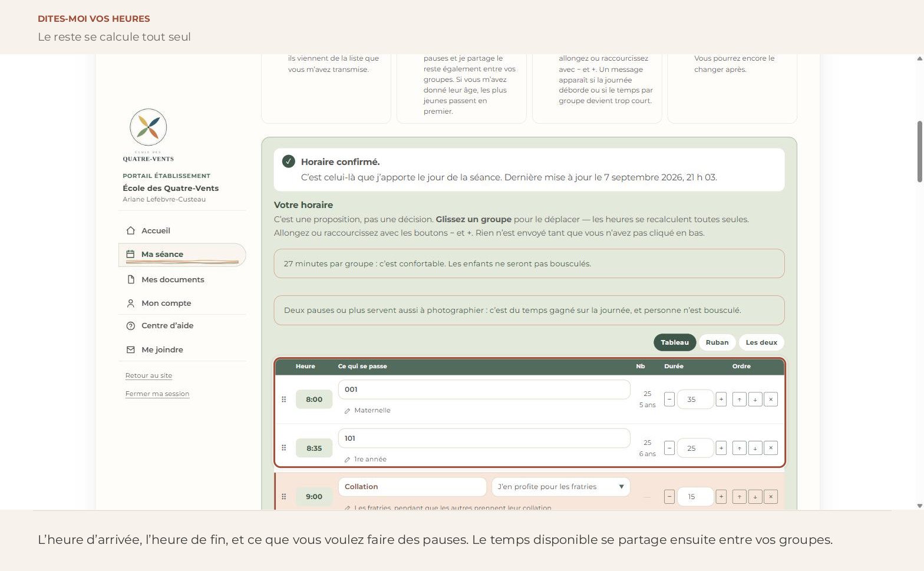Click the Deux pauses ou plus message
924x571 pixels.
529,310
